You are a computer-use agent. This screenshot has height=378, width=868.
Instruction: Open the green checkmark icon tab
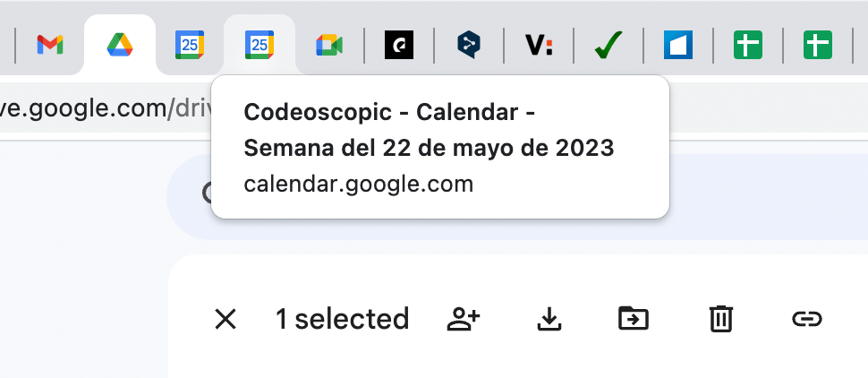pyautogui.click(x=608, y=44)
